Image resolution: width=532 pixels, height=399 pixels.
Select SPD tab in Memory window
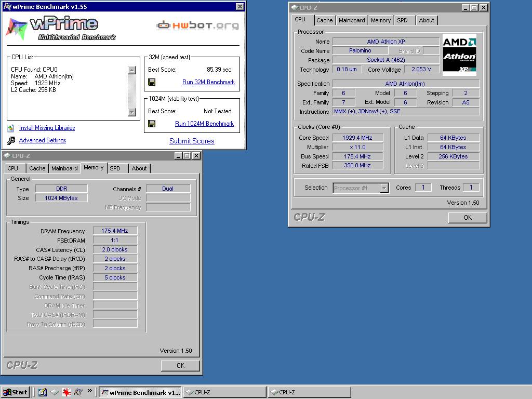coord(117,168)
